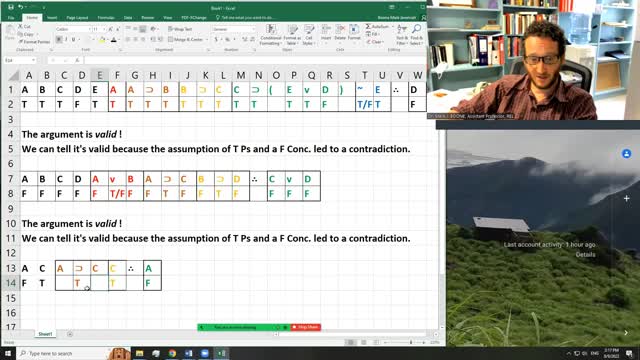Click the account avatar icon in right panel
Image resolution: width=640 pixels, height=360 pixels.
pos(626,154)
